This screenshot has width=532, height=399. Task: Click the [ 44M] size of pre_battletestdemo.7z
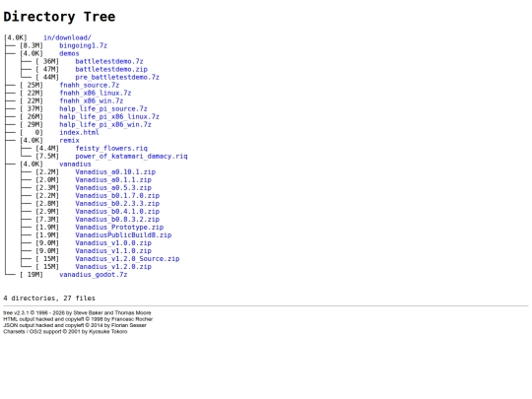(x=47, y=77)
